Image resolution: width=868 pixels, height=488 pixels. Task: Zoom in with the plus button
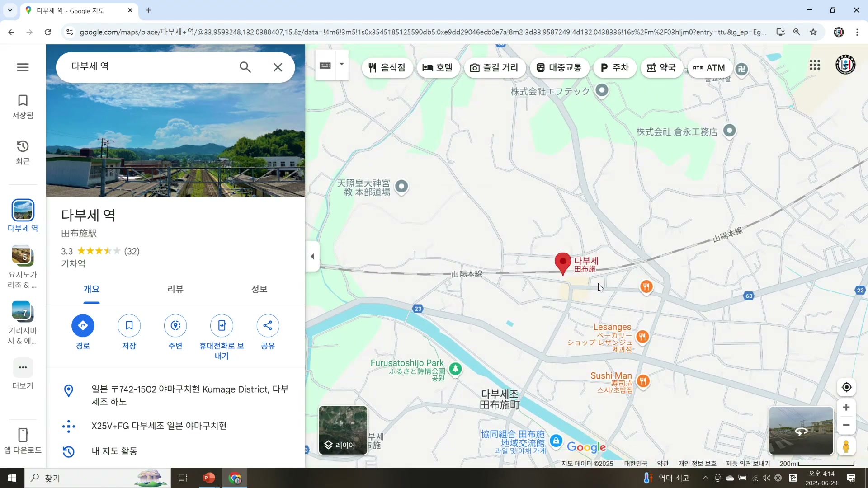(846, 408)
